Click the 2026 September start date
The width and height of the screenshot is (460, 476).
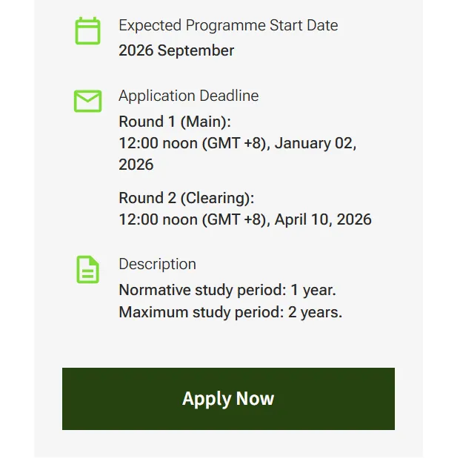pos(176,50)
